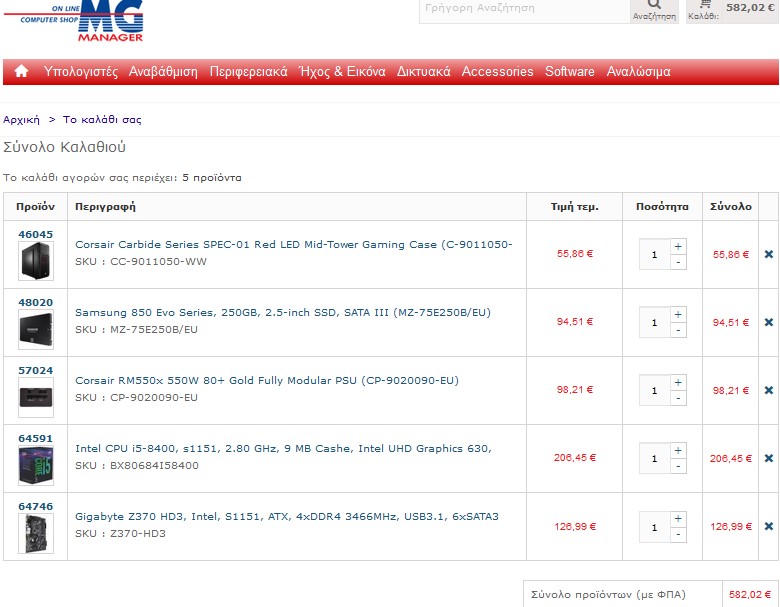Remove the Samsung 850 Evo SSD from cart

tap(769, 322)
